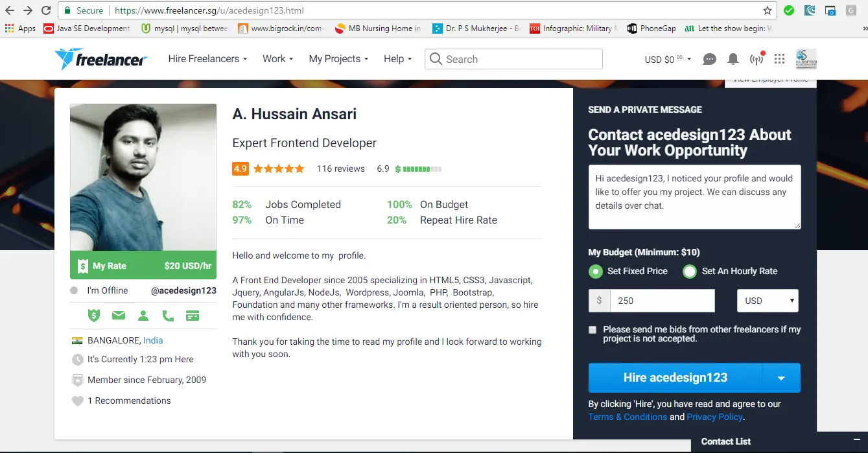868x453 pixels.
Task: Click the Hire acedesign123 button
Action: coord(675,378)
